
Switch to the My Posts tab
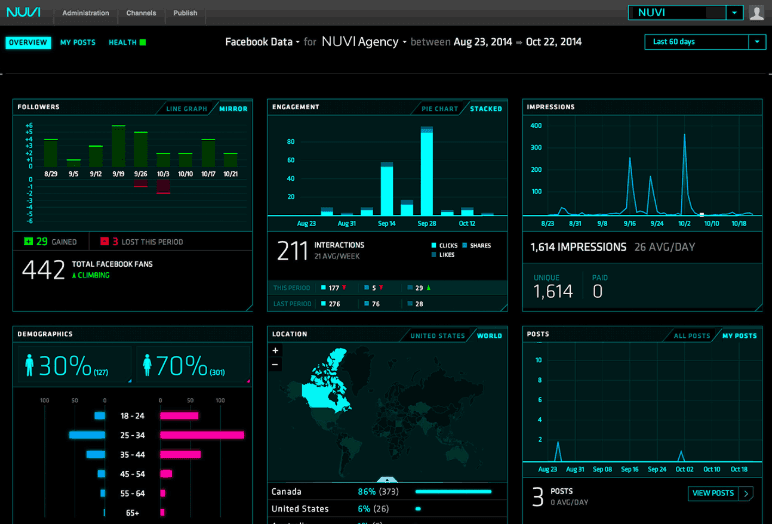(77, 42)
